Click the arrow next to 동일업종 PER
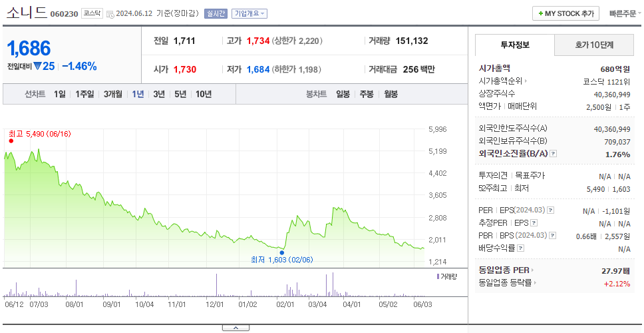 tap(533, 270)
